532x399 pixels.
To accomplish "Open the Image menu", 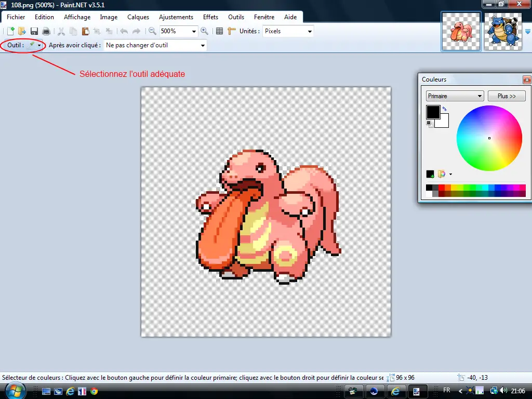I will pyautogui.click(x=109, y=17).
